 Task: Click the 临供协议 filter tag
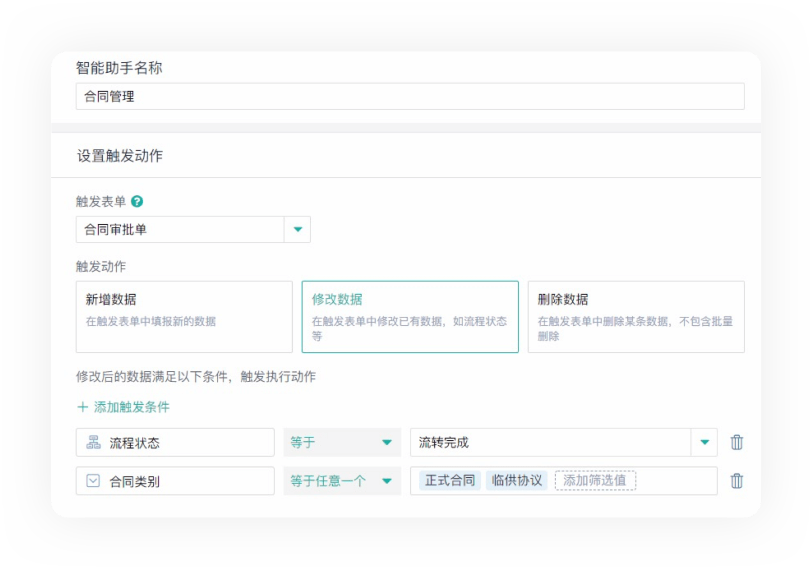(517, 481)
